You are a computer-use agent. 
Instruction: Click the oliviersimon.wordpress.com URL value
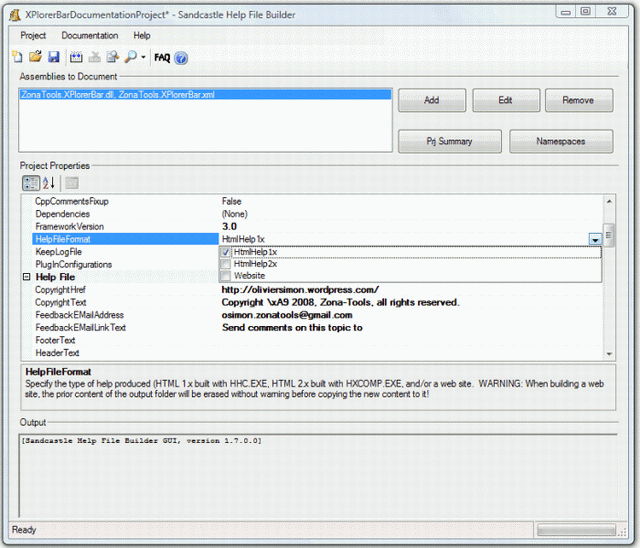pyautogui.click(x=300, y=290)
